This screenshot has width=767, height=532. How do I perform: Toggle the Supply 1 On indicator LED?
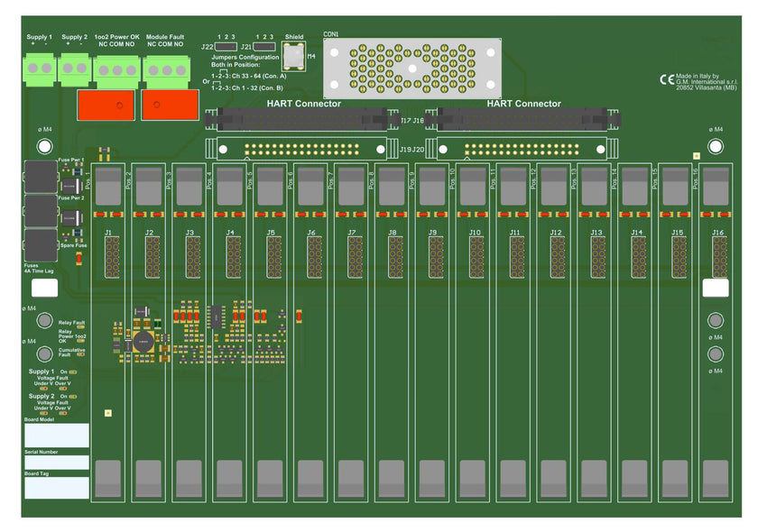click(71, 372)
